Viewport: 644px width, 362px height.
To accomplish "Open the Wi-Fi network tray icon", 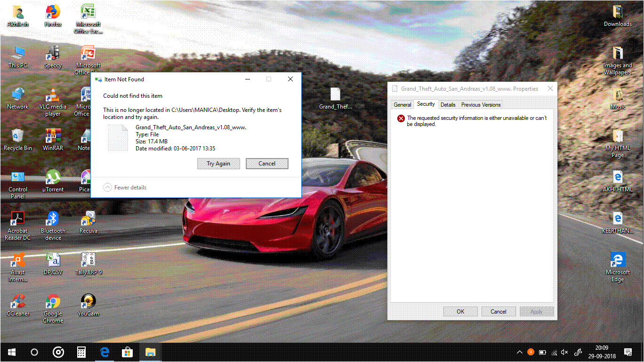I will click(x=554, y=352).
